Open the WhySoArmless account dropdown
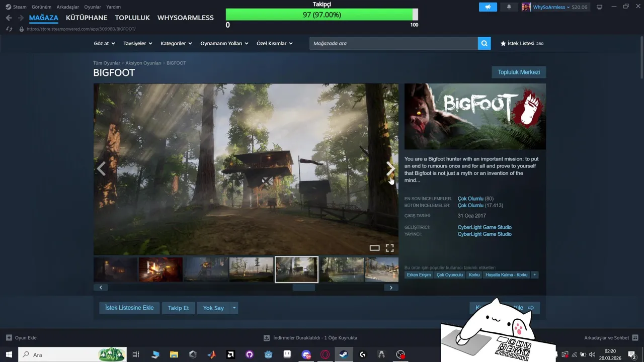The image size is (644, 362). pos(551,7)
